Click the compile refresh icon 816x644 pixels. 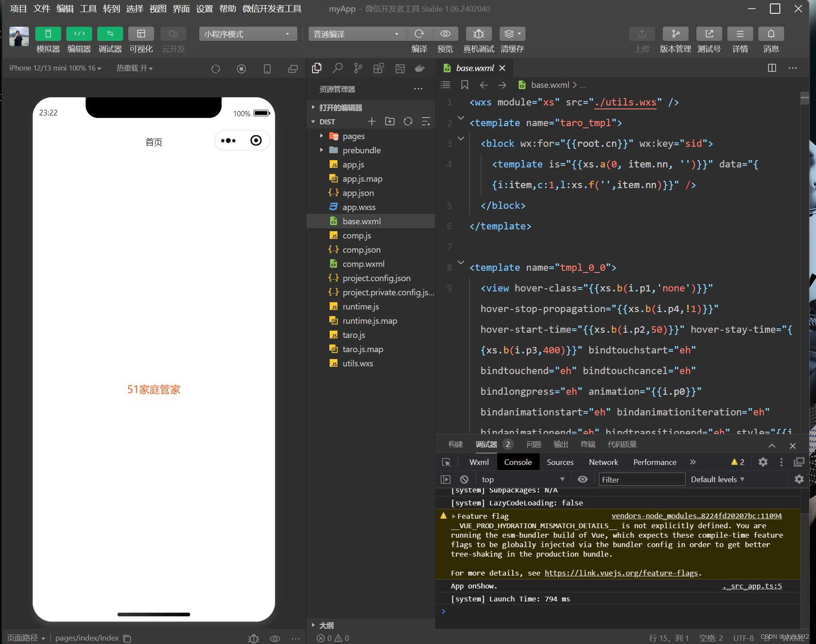419,34
